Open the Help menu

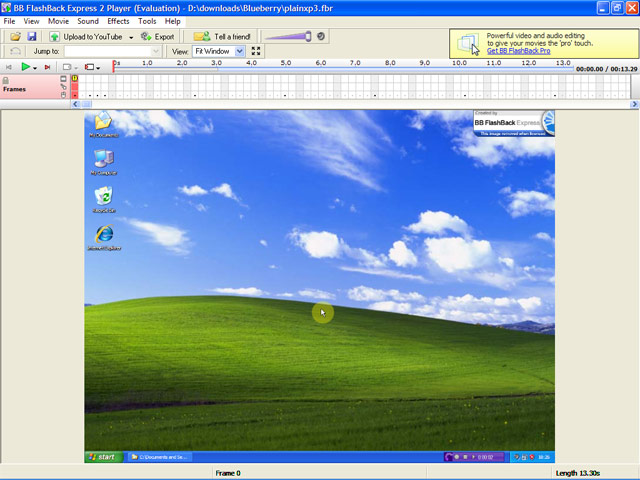point(172,21)
